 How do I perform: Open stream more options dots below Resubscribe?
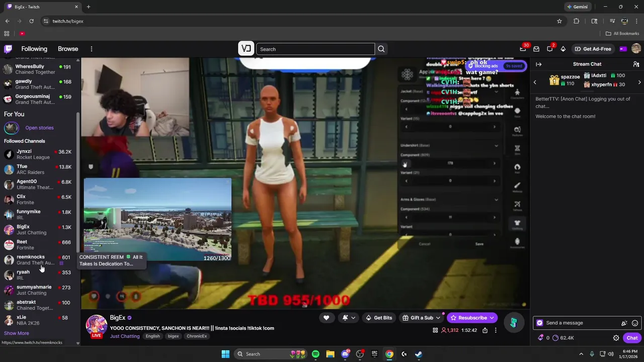(x=496, y=330)
